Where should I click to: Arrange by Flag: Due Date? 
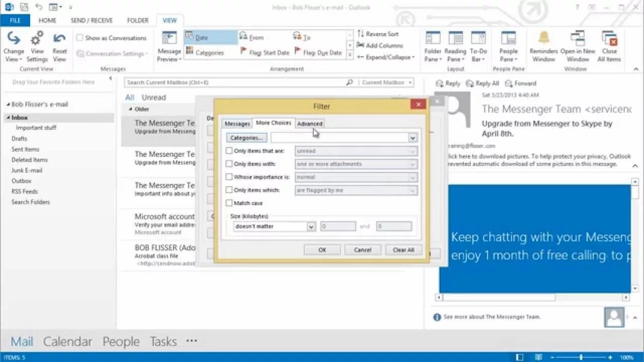(318, 52)
